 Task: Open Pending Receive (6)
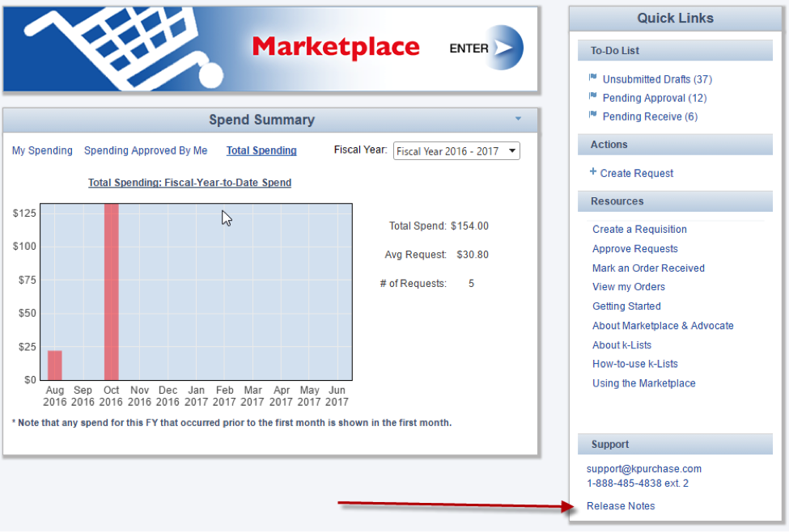[x=650, y=116]
